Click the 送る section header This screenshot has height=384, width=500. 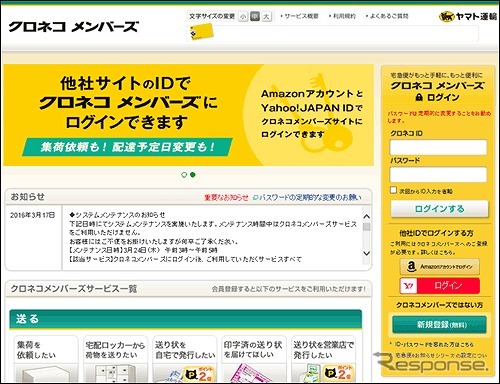pyautogui.click(x=186, y=319)
